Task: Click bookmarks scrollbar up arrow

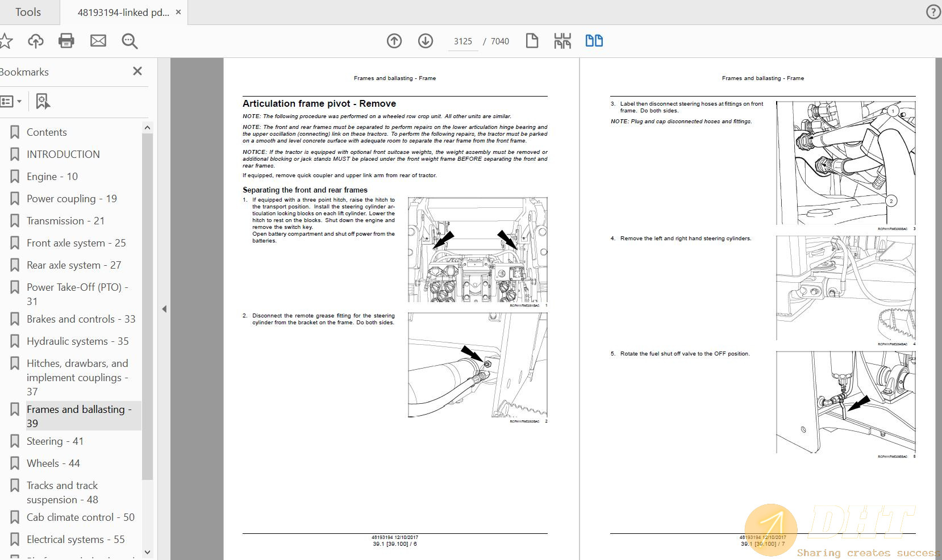Action: 147,128
